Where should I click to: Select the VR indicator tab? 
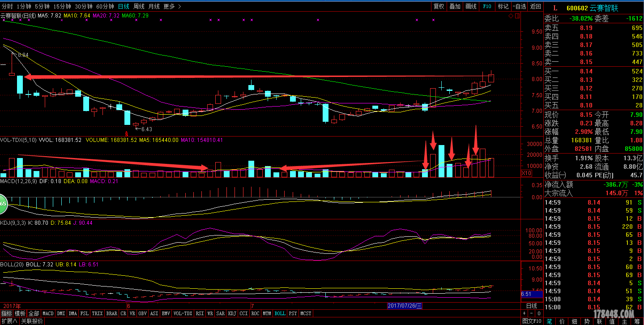(132, 313)
